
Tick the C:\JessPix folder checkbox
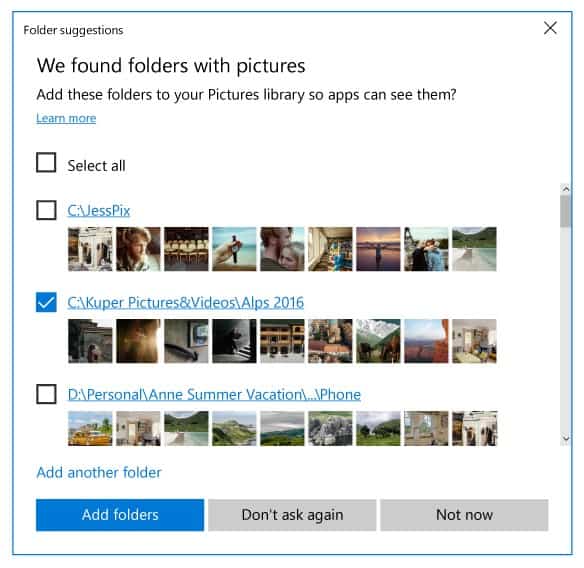click(46, 210)
